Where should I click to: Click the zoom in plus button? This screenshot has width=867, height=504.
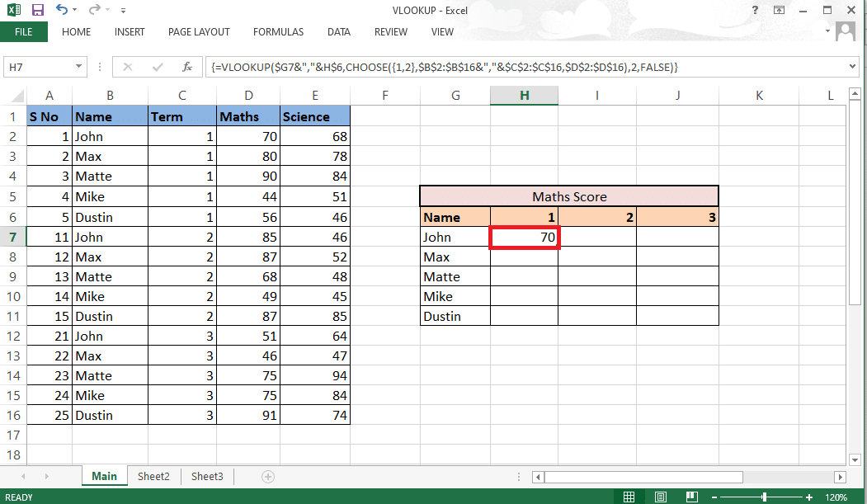click(x=809, y=497)
